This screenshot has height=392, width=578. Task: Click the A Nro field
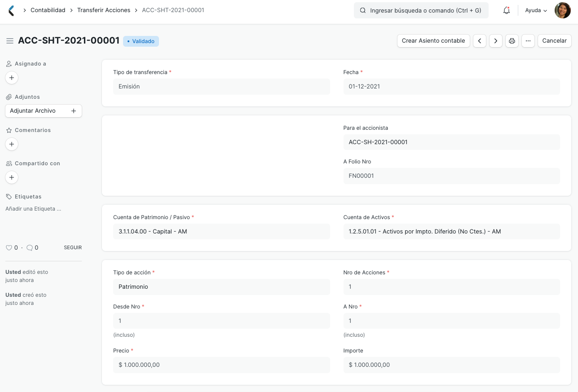pyautogui.click(x=451, y=321)
